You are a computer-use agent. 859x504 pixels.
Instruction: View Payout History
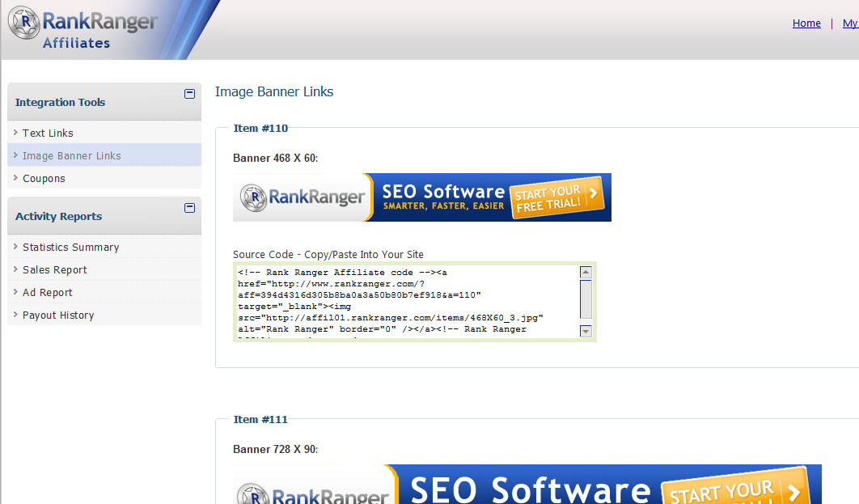coord(58,315)
